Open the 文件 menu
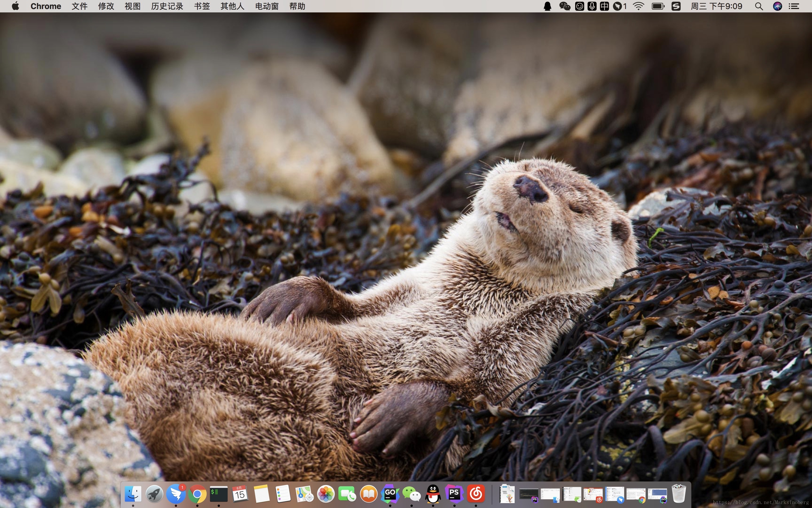The height and width of the screenshot is (508, 812). (80, 6)
